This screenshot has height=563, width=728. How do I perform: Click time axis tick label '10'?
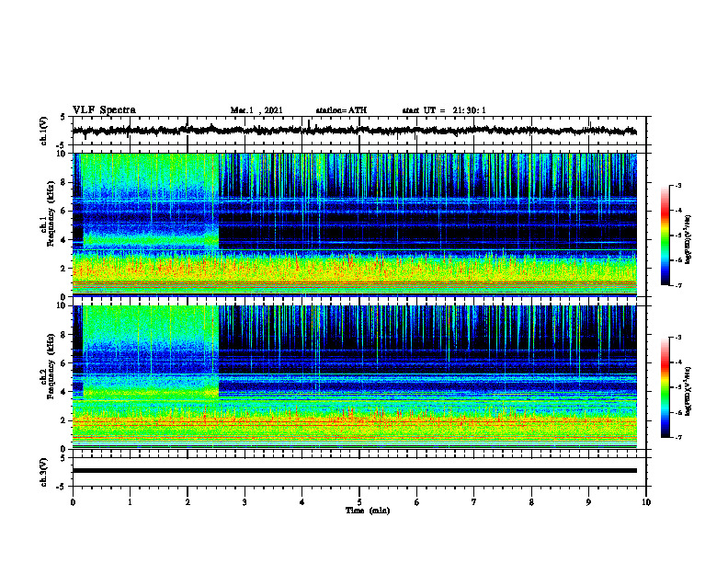(646, 502)
